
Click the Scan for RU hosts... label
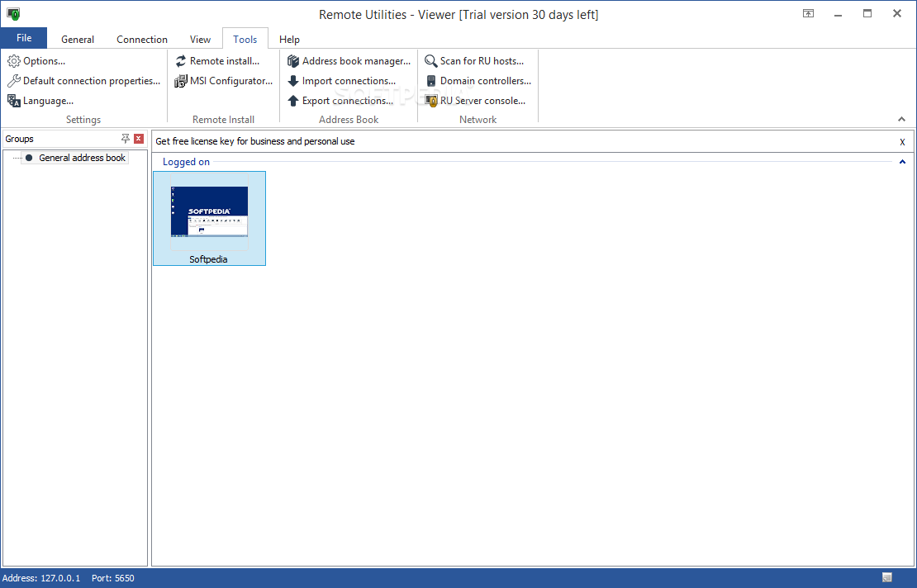tap(482, 61)
